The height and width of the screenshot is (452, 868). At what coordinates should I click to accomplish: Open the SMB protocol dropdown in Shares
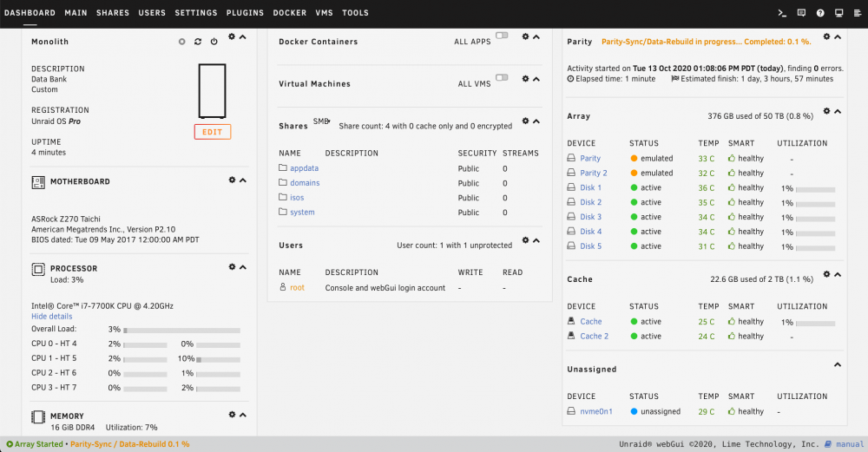[322, 121]
